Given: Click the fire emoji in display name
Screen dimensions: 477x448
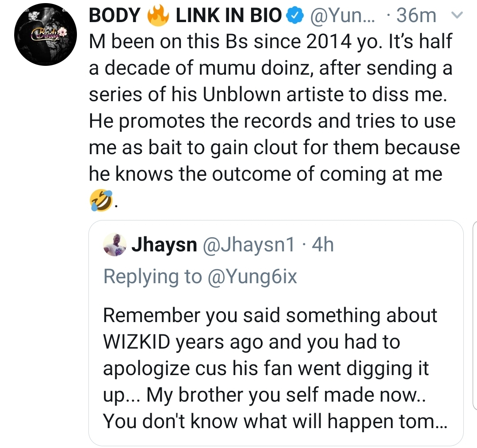Looking at the screenshot, I should (158, 16).
